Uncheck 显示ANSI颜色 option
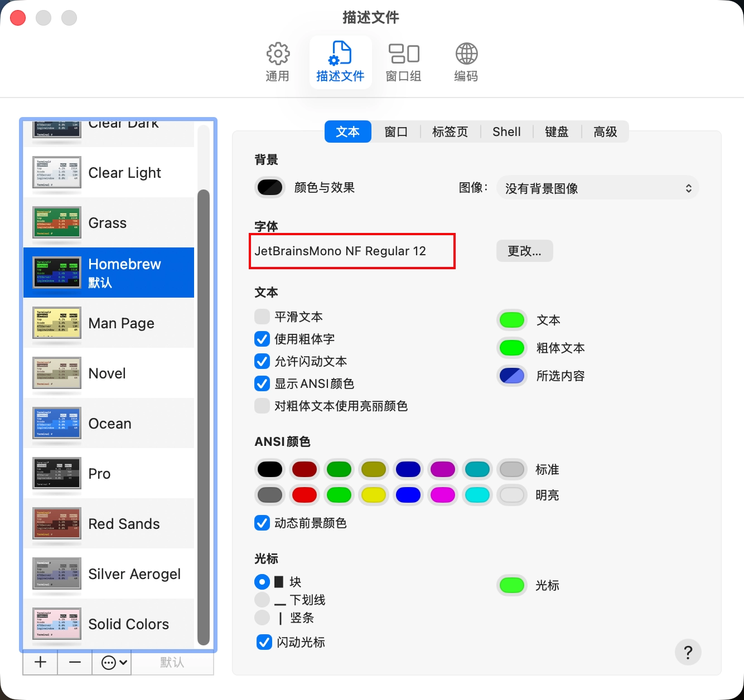This screenshot has width=744, height=700. (x=262, y=383)
